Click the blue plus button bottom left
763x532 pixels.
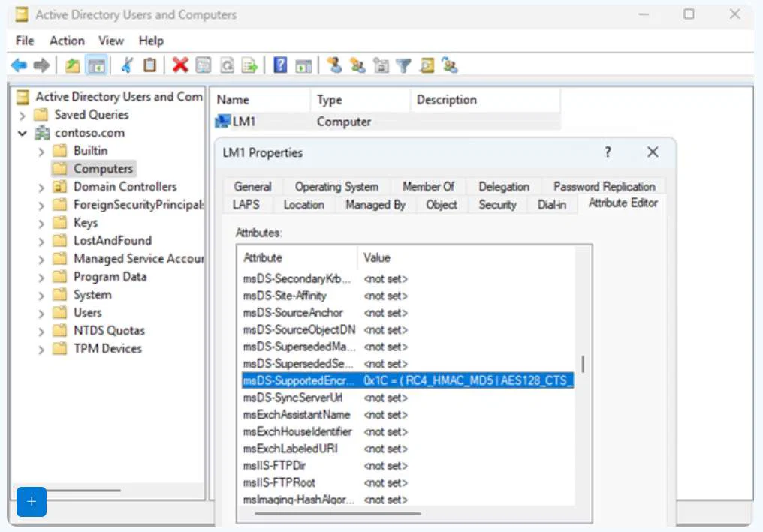point(31,502)
